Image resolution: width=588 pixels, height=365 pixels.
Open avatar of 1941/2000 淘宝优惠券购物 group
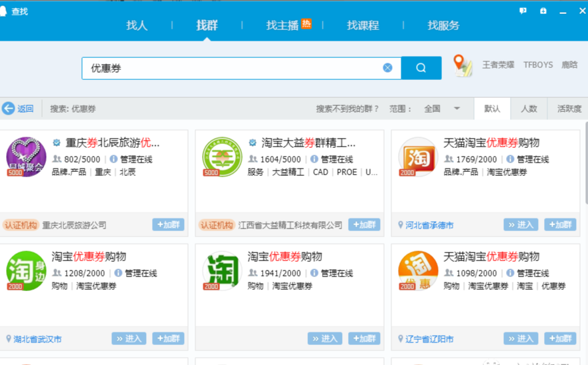[x=222, y=271]
